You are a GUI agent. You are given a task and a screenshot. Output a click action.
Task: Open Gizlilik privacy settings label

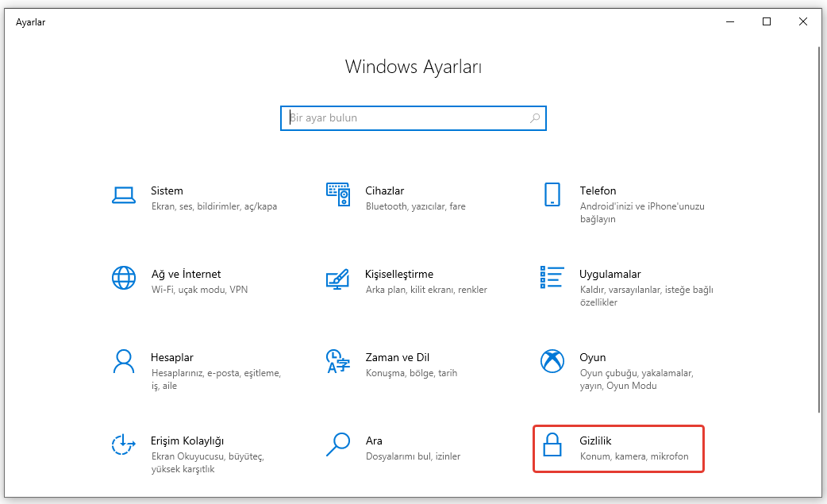point(595,441)
